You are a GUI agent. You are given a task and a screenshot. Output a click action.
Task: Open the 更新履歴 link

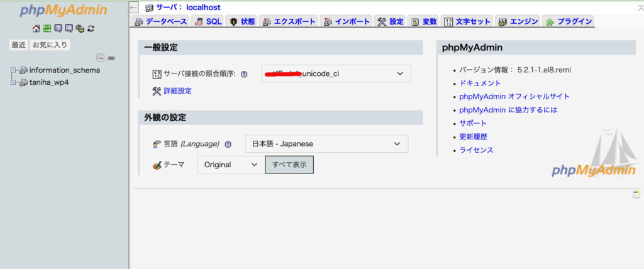(x=473, y=137)
